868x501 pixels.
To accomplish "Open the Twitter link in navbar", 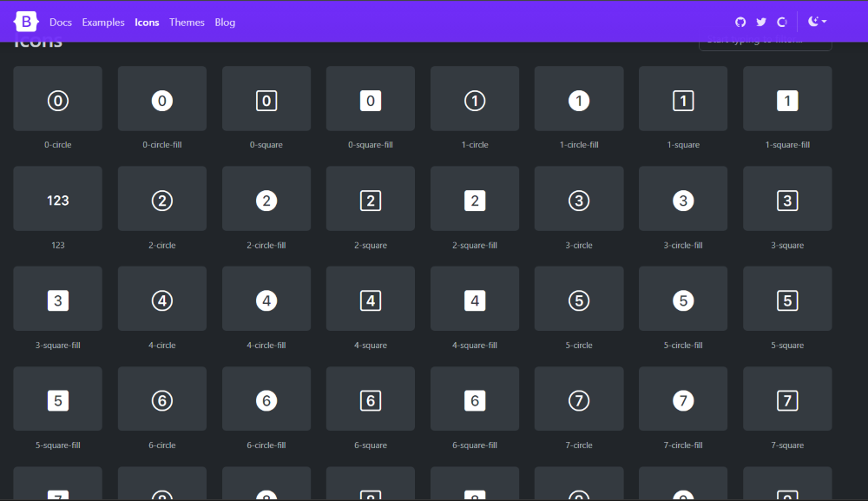I will tap(761, 23).
